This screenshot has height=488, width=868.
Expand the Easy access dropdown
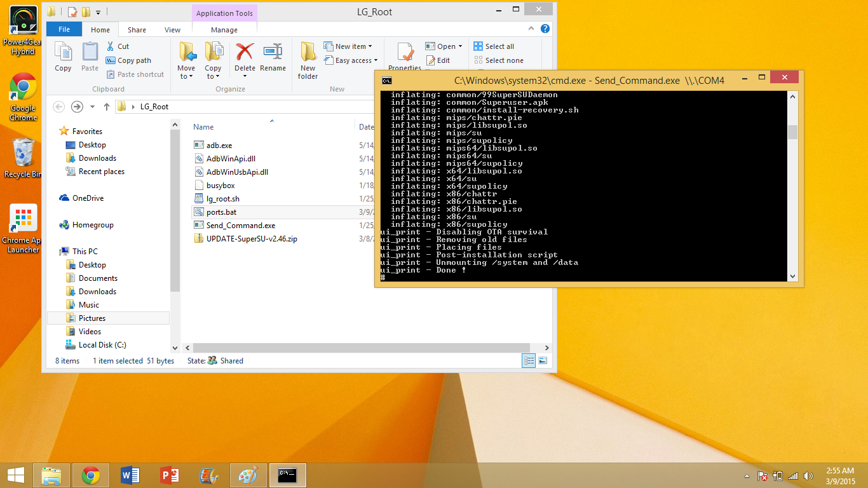click(351, 60)
